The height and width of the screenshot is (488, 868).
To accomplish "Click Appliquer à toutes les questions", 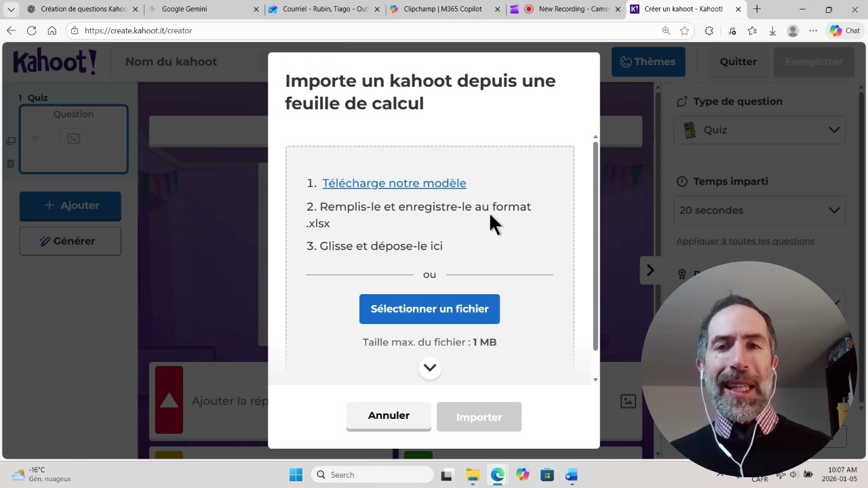I will click(745, 241).
